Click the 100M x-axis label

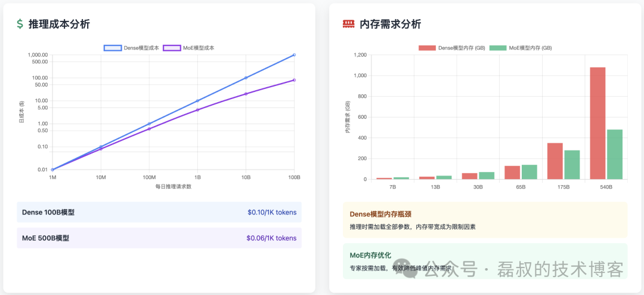(x=149, y=177)
